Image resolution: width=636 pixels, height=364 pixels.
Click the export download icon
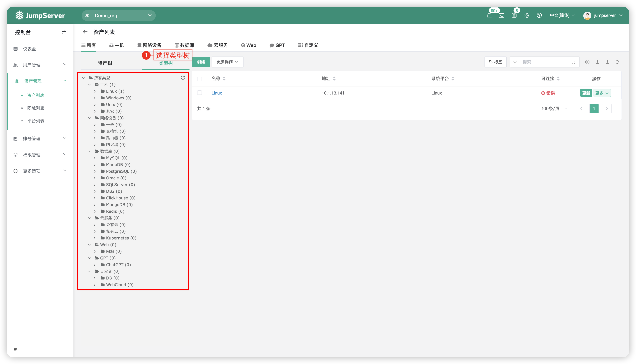[x=607, y=62]
